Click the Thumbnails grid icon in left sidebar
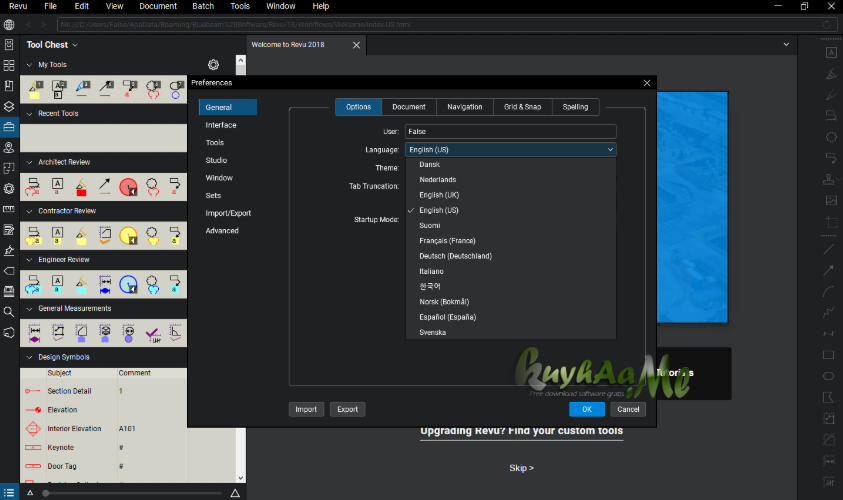Viewport: 843px width, 500px height. pyautogui.click(x=9, y=65)
